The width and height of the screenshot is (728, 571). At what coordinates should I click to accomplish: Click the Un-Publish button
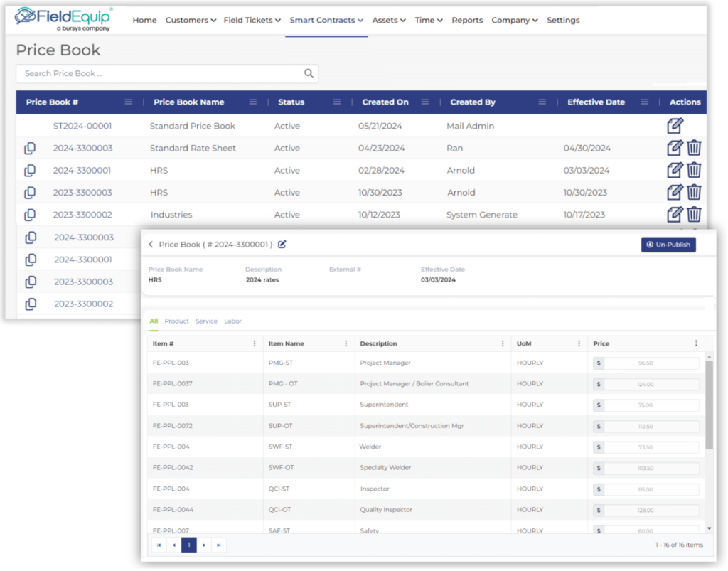(x=668, y=244)
